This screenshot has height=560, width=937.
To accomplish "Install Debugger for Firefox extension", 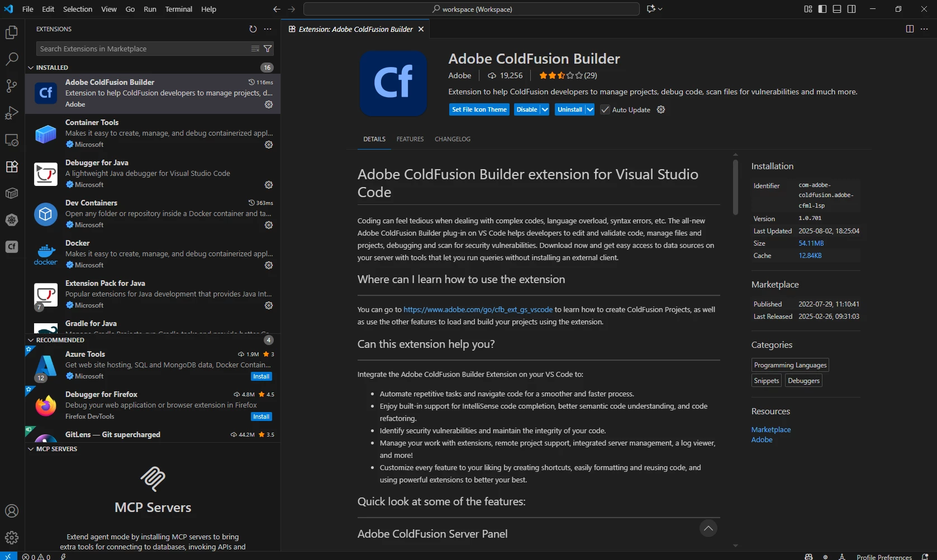I will click(x=261, y=417).
